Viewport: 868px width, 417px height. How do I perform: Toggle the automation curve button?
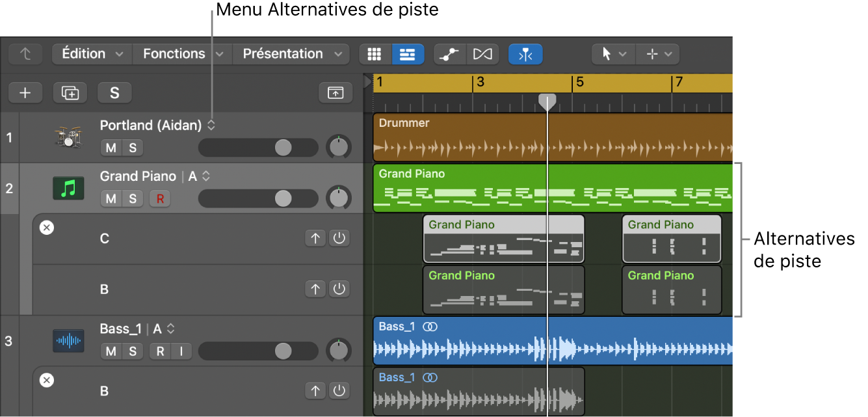point(450,55)
